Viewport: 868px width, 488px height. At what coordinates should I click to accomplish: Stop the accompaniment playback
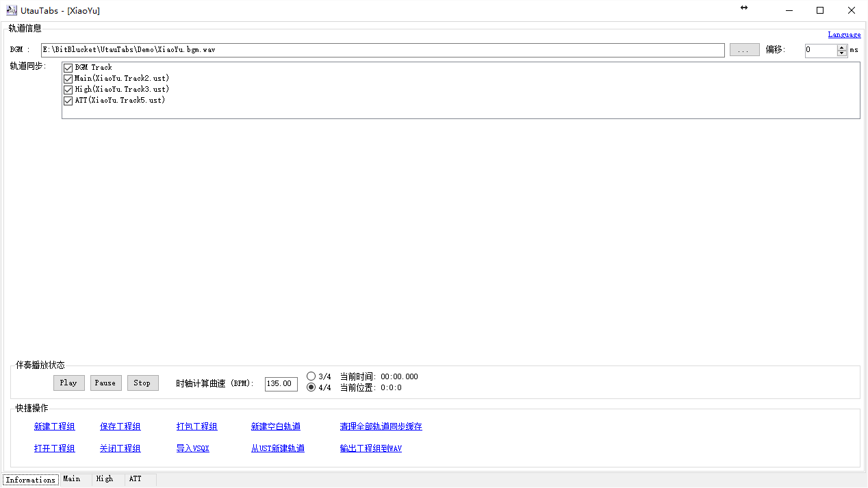tap(143, 383)
